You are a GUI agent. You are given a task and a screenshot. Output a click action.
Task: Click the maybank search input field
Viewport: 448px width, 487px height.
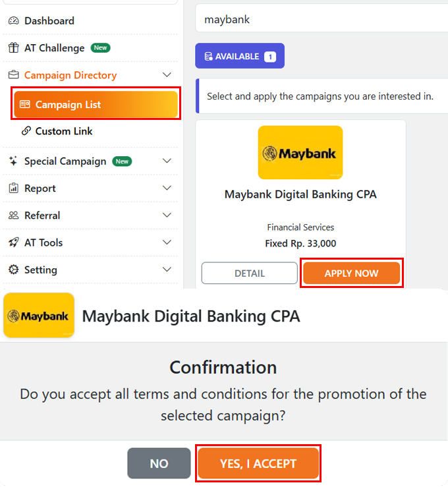point(323,20)
